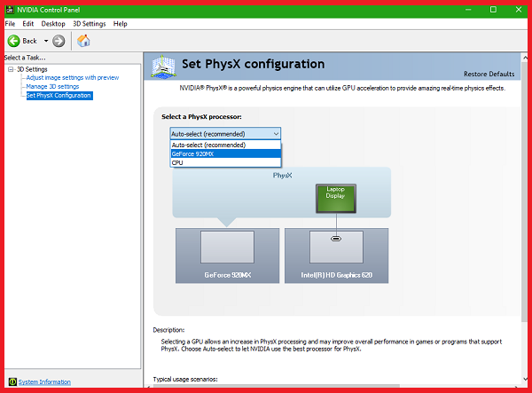
Task: Open System Information link
Action: pyautogui.click(x=44, y=381)
